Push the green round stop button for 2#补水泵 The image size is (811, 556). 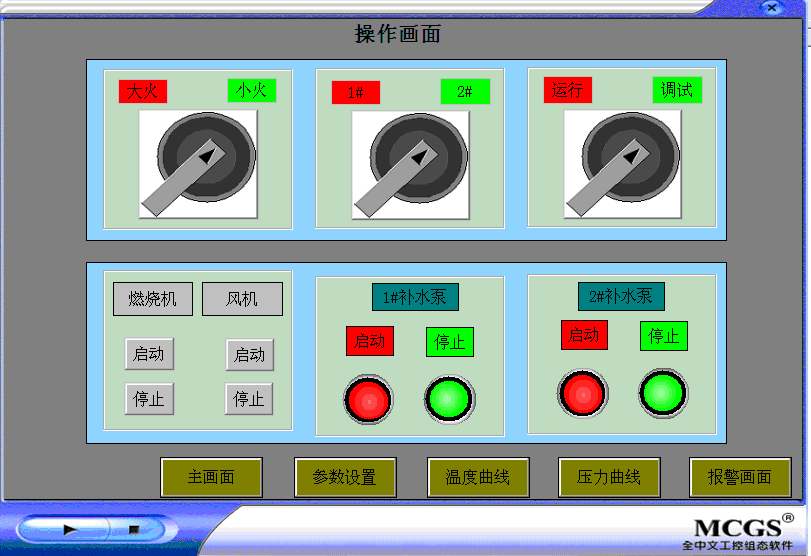[663, 393]
